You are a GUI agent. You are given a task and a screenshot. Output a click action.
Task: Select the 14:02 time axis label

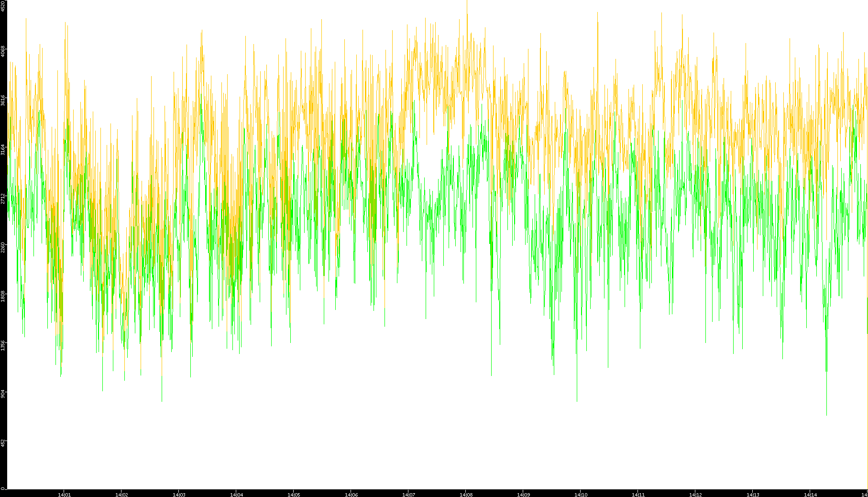coord(121,495)
